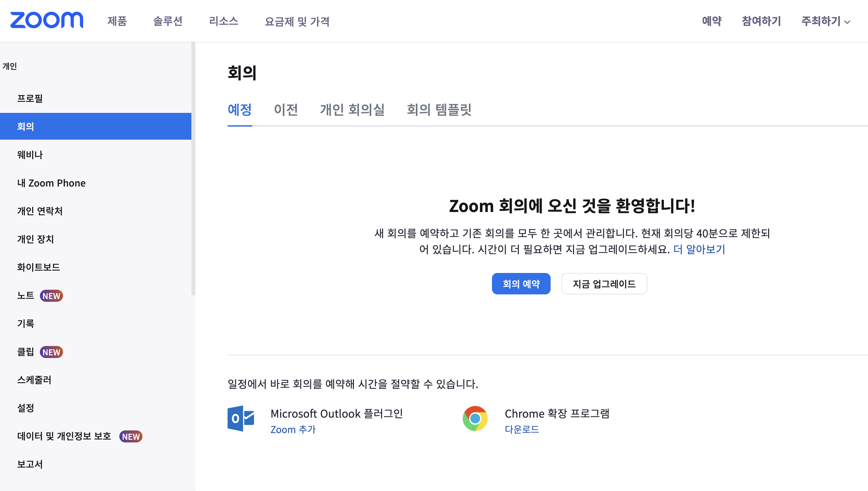This screenshot has width=868, height=491.
Task: Click the Microsoft Outlook plugin icon
Action: 241,419
